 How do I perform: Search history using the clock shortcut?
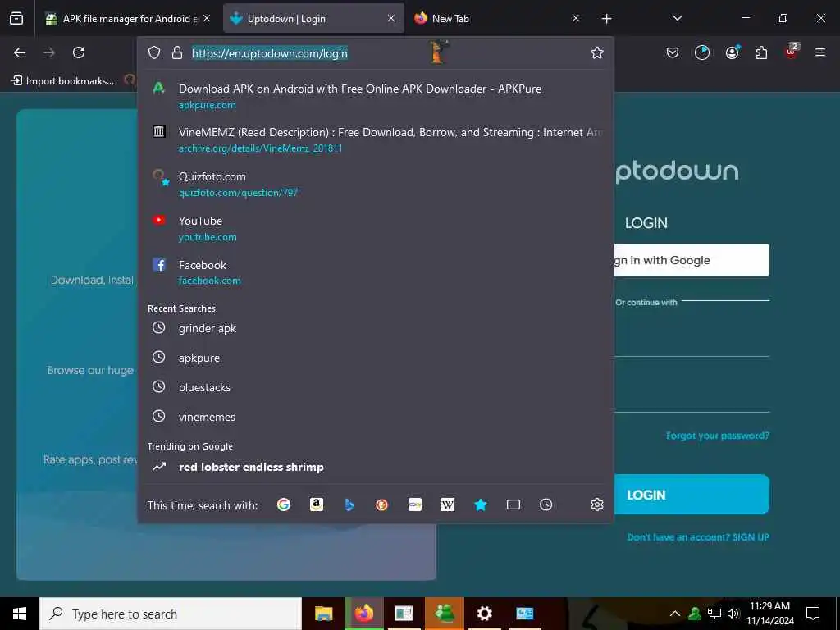546,504
